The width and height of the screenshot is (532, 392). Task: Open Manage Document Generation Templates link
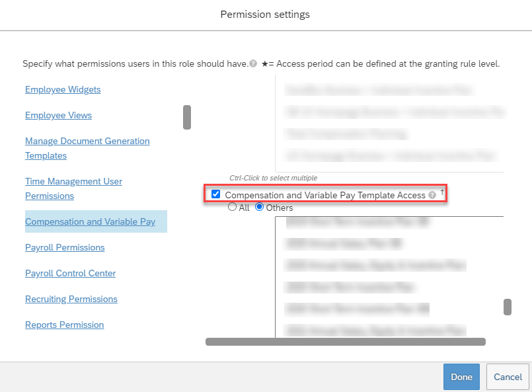click(87, 148)
